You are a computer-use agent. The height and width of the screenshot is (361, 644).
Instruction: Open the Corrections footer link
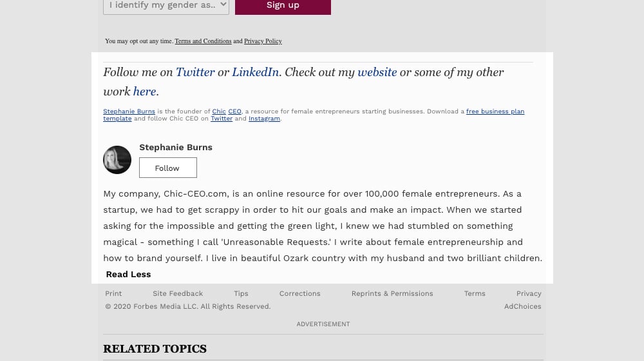[x=300, y=293]
